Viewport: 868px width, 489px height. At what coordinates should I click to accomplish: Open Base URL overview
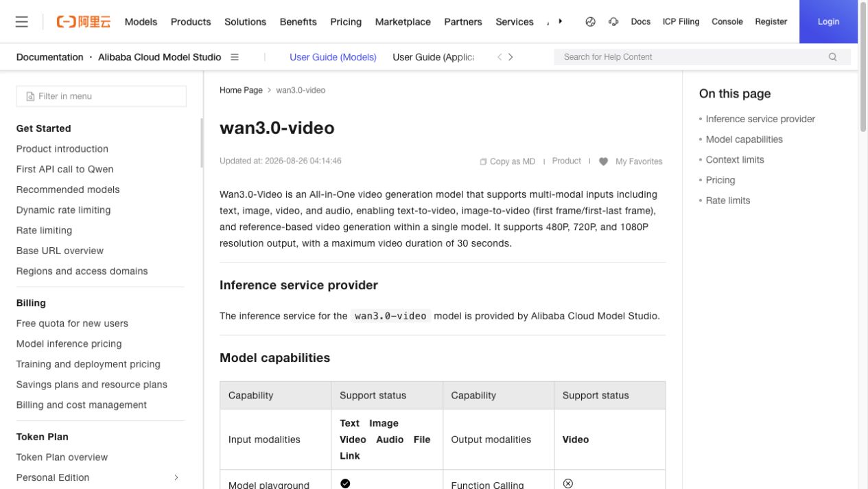point(60,251)
